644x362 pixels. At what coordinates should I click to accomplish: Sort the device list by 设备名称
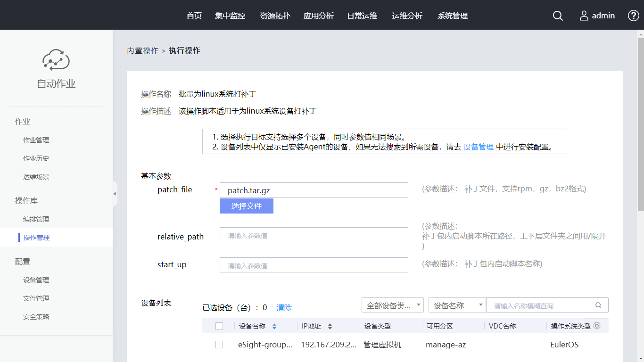pos(274,326)
